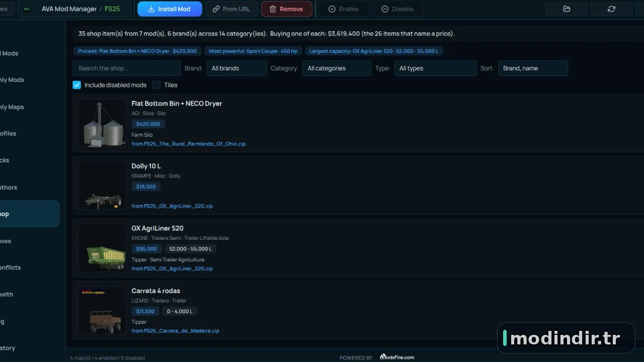644x362 pixels.
Task: Click the From URL button
Action: tap(231, 9)
